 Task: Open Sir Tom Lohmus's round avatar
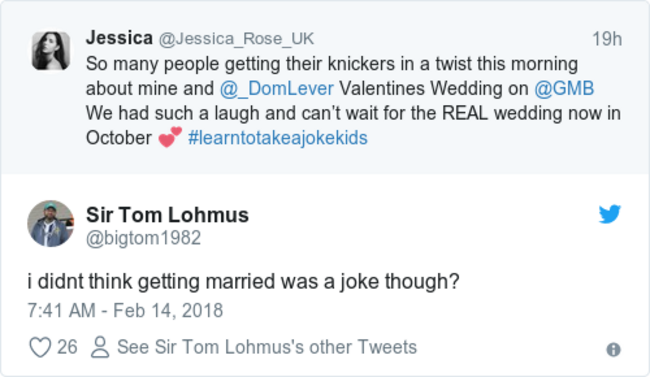coord(51,224)
